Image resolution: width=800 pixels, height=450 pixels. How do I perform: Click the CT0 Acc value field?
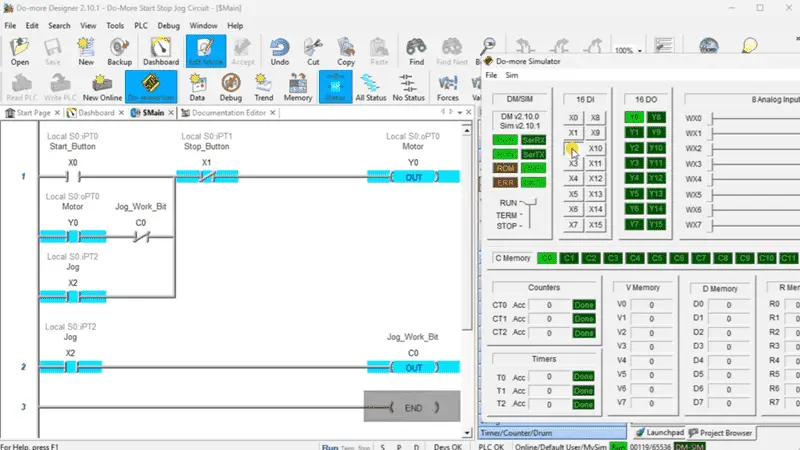[x=549, y=305]
